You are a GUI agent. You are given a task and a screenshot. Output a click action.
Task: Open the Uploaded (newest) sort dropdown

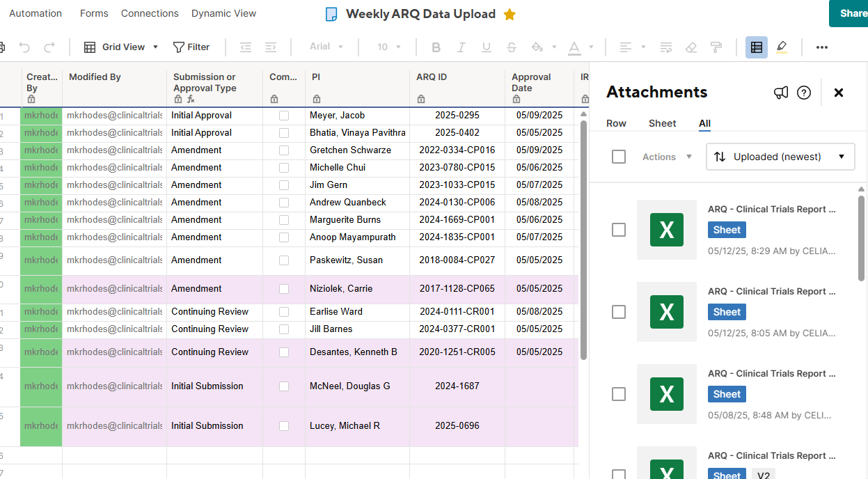coord(780,157)
